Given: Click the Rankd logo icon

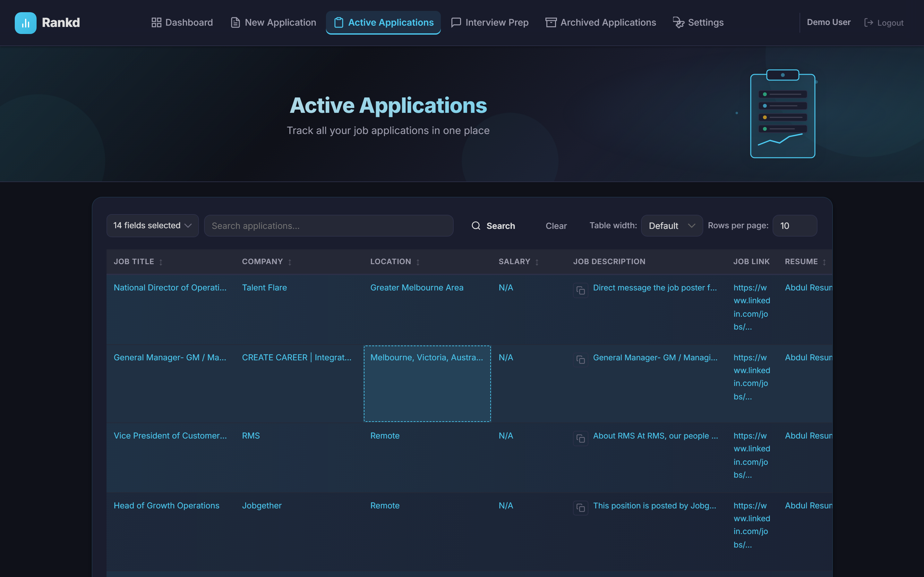Looking at the screenshot, I should click(25, 22).
